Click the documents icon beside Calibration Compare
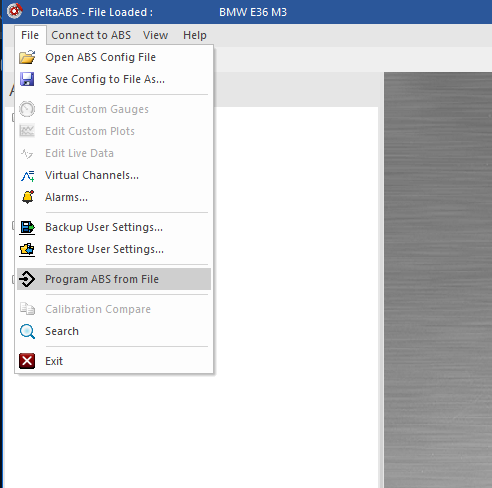Viewport: 492px width, 488px height. click(x=27, y=309)
